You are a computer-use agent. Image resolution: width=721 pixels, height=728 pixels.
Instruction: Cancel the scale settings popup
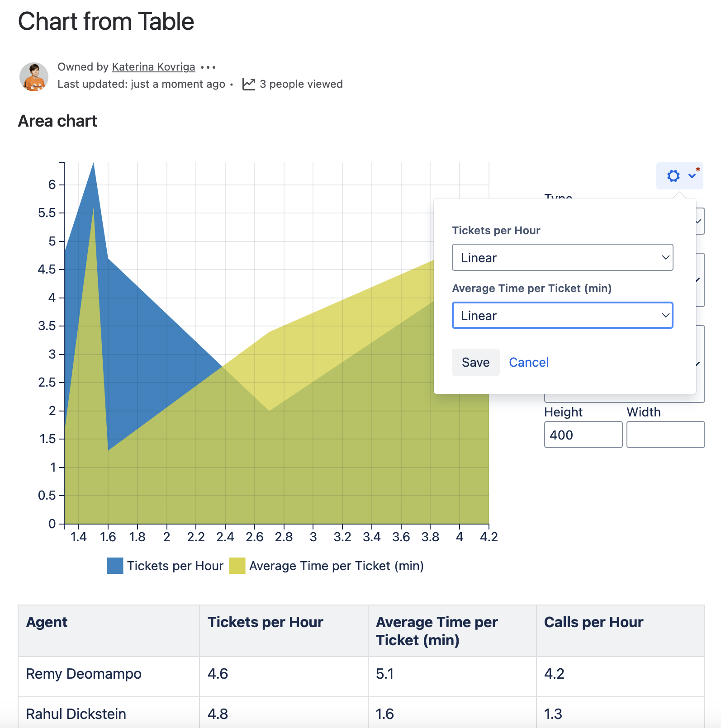tap(529, 362)
